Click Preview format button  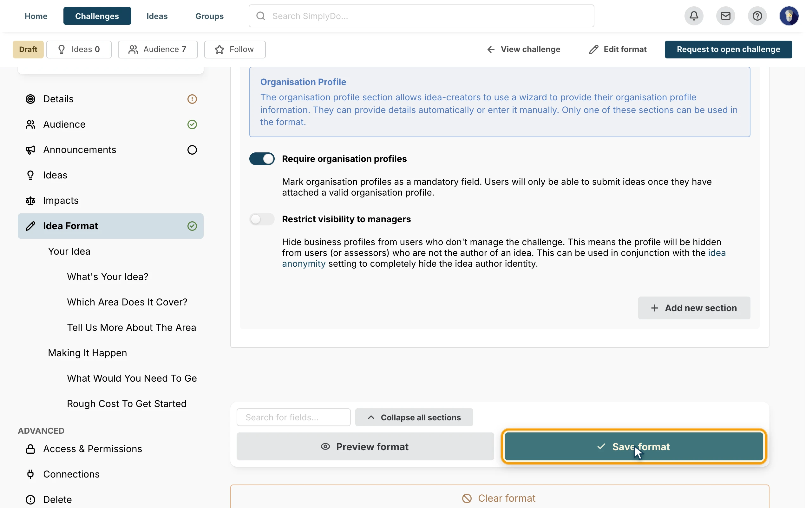point(365,446)
